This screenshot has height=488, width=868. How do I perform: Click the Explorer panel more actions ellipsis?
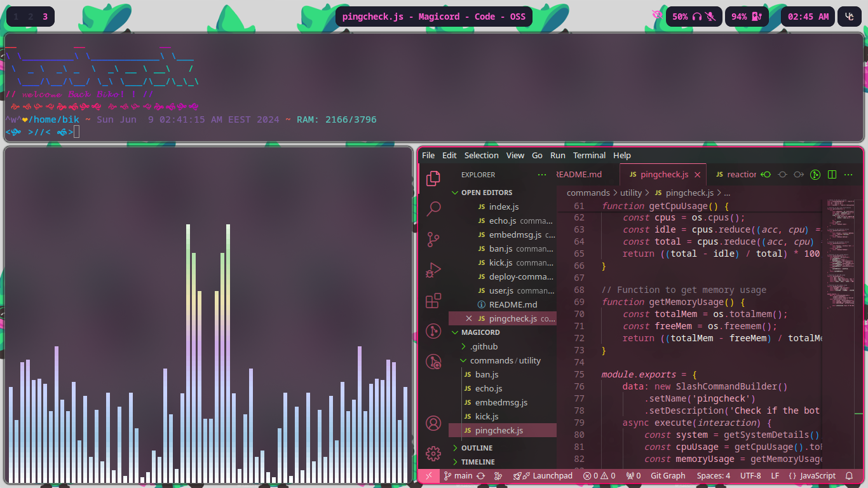click(x=542, y=174)
